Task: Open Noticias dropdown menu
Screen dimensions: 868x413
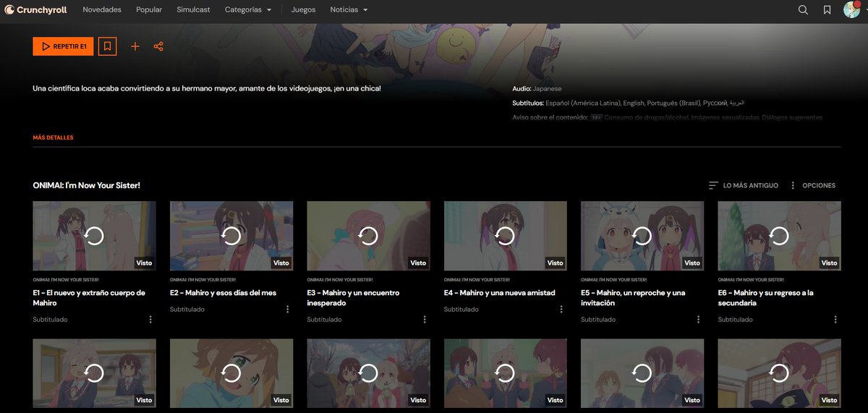Action: pos(349,10)
